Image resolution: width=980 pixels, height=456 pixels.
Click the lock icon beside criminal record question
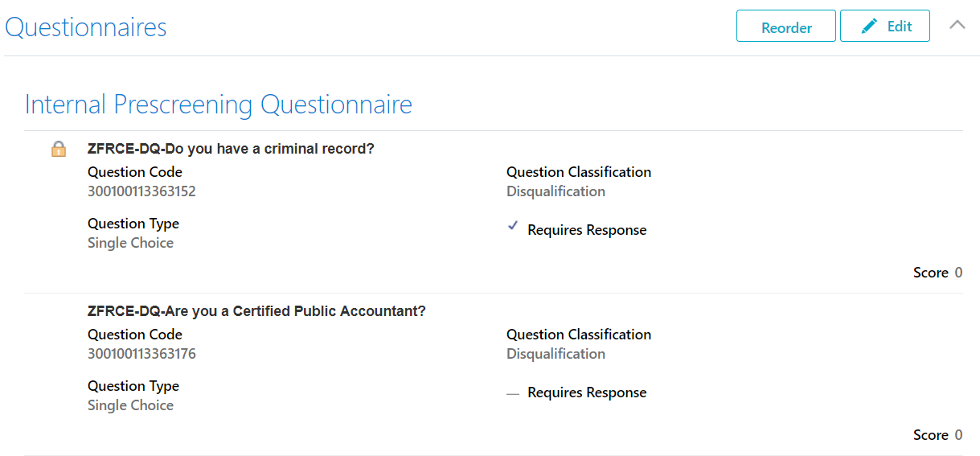(58, 150)
